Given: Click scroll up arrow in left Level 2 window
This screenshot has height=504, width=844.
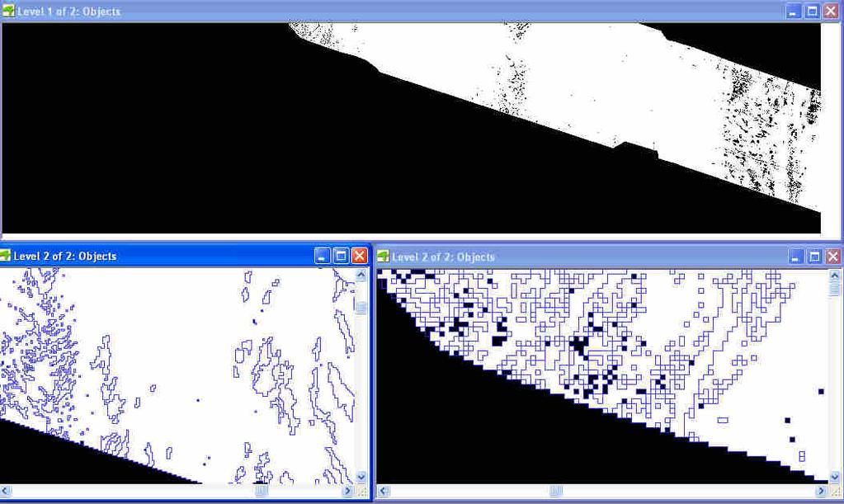Looking at the screenshot, I should click(x=361, y=275).
